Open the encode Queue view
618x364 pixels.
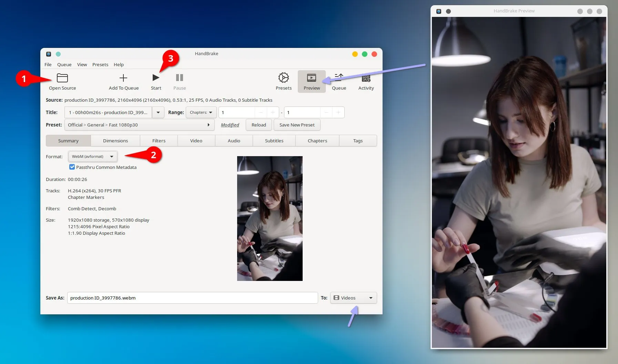(339, 81)
